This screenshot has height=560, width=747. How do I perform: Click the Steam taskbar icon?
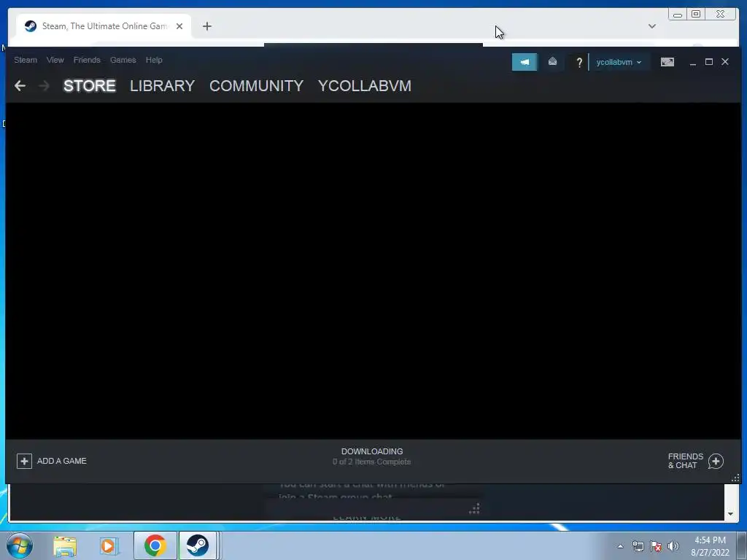coord(198,545)
